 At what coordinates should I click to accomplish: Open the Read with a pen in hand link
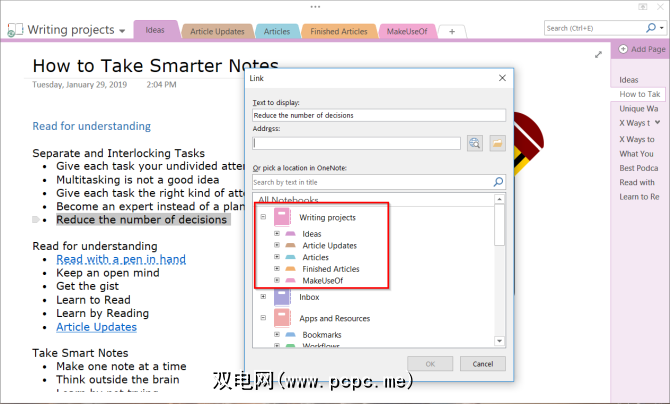[121, 259]
